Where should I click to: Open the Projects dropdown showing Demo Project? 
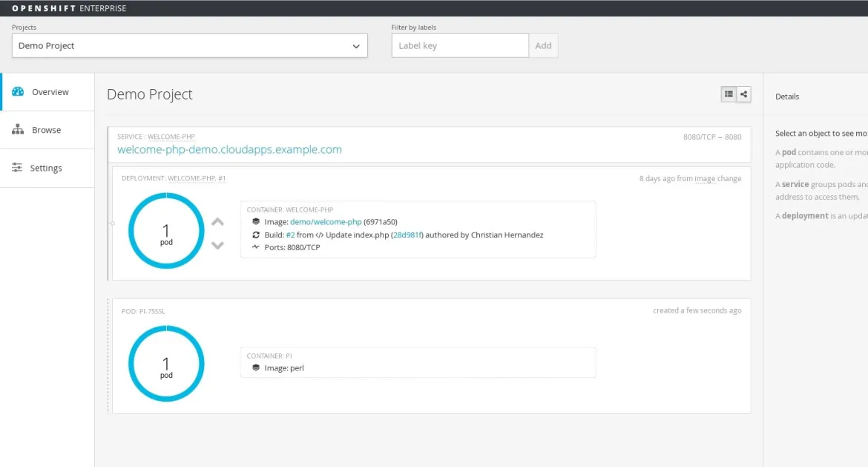pyautogui.click(x=189, y=45)
